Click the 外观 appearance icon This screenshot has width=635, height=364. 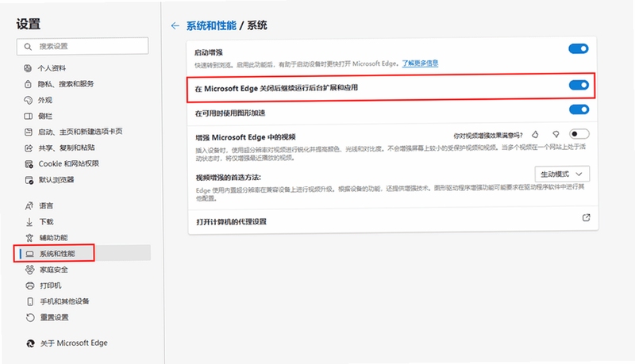(x=28, y=100)
